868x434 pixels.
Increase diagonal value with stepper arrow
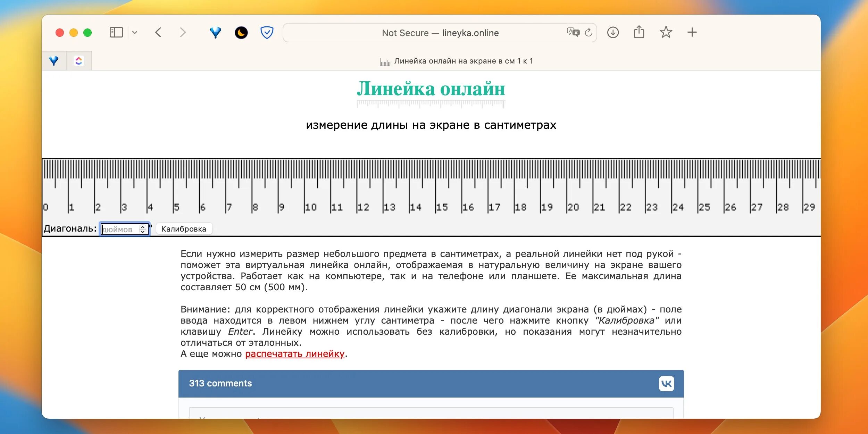pyautogui.click(x=142, y=227)
